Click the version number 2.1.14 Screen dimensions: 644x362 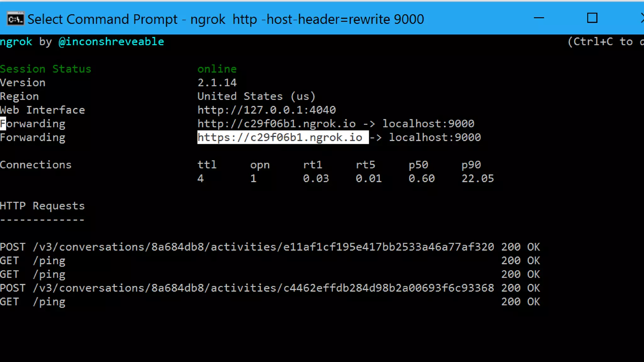tap(217, 83)
